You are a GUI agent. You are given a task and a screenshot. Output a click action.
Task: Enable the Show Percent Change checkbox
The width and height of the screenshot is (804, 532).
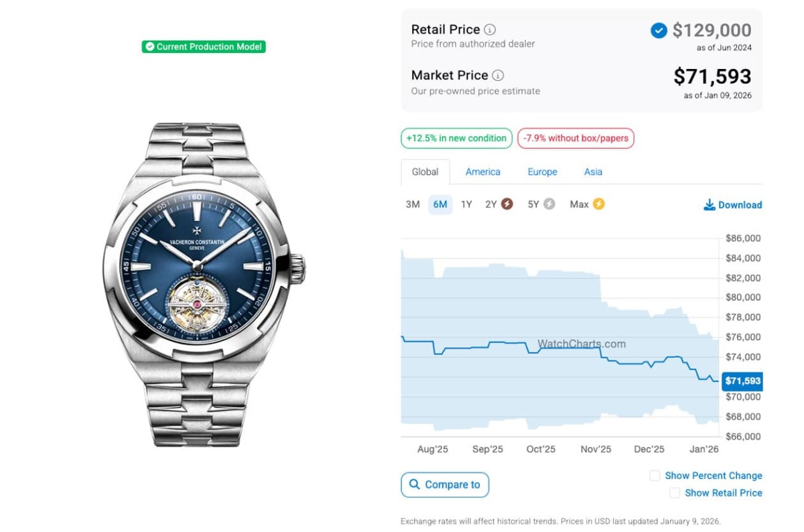[655, 476]
